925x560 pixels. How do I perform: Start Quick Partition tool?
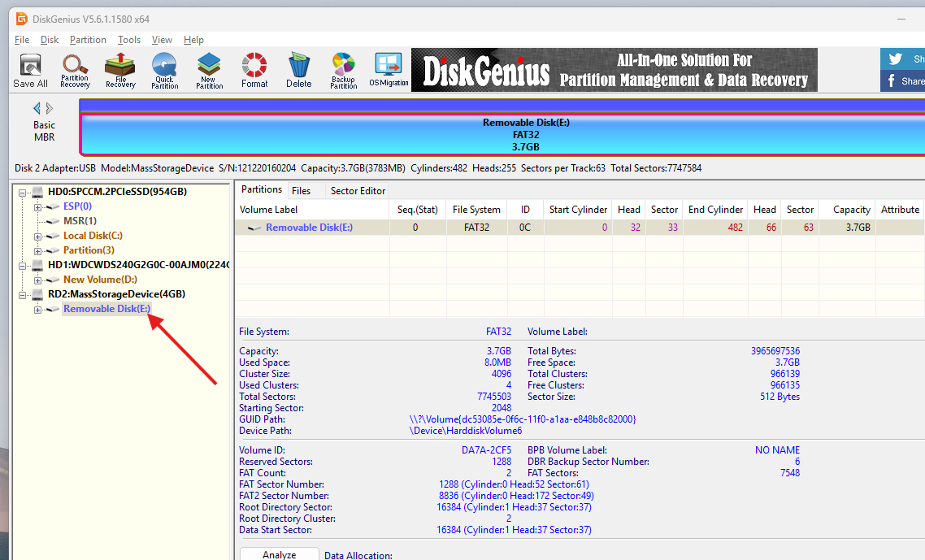pos(164,70)
